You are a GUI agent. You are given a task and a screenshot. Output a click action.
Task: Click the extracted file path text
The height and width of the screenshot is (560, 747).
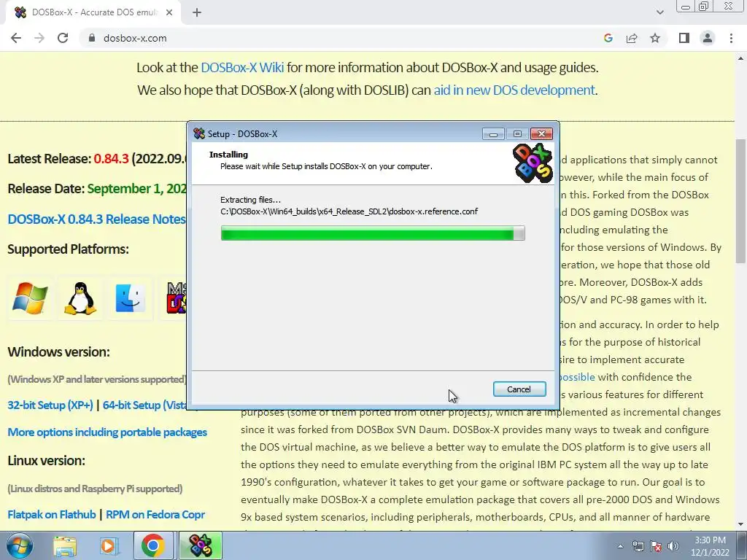[349, 211]
